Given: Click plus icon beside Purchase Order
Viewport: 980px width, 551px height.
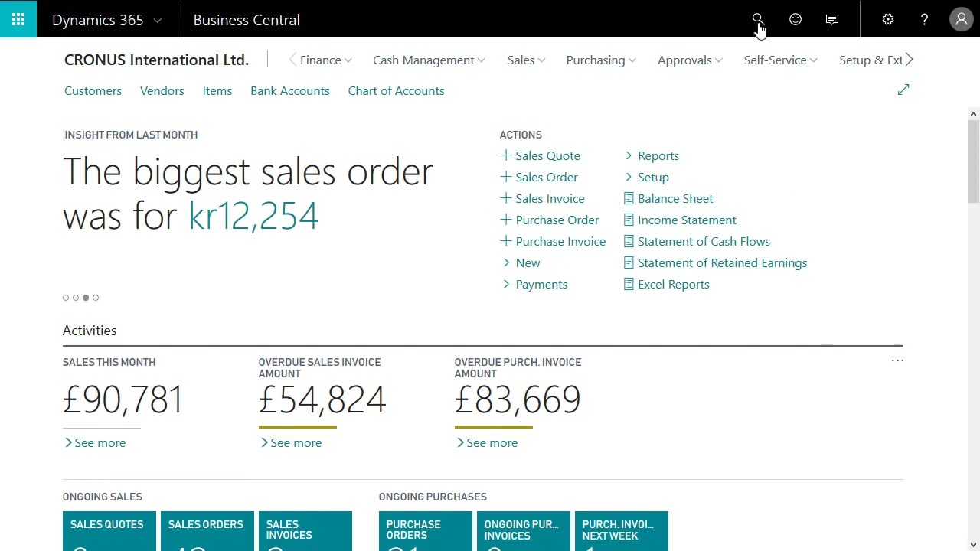Looking at the screenshot, I should (x=505, y=220).
